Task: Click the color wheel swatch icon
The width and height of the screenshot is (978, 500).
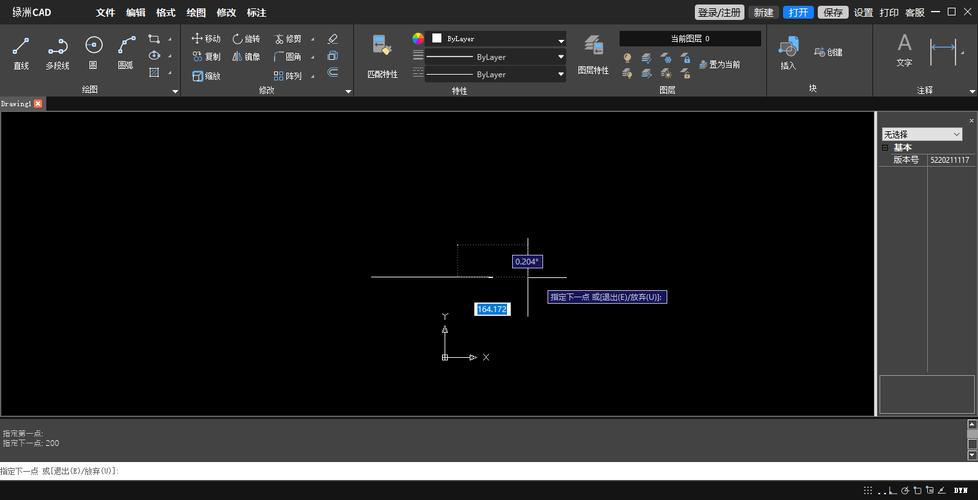Action: (418, 39)
